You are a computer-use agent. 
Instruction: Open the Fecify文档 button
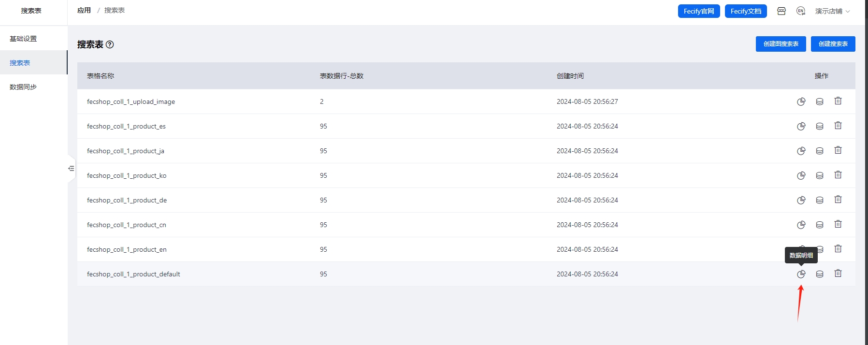click(x=746, y=11)
